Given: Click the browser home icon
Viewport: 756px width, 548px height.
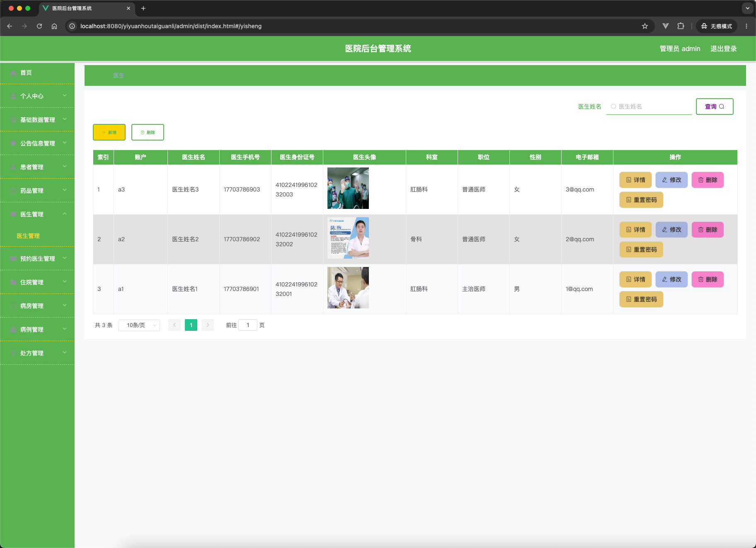Looking at the screenshot, I should click(54, 26).
